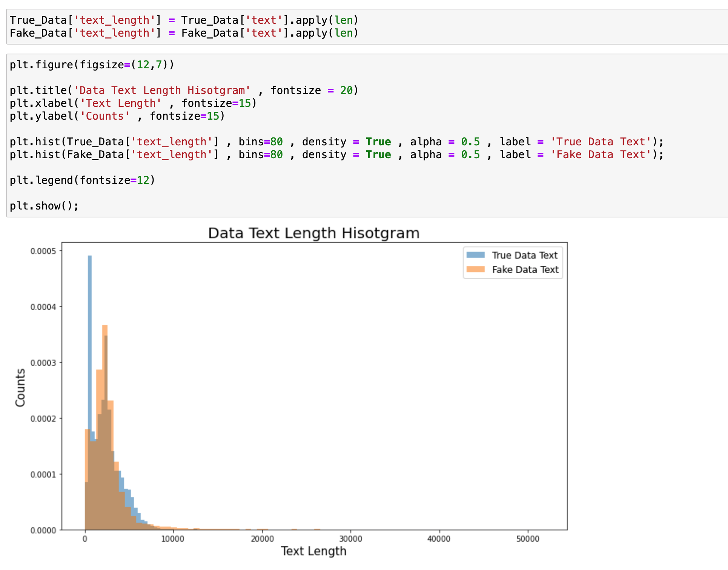Screen dimensions: 728x570
Task: Click the plt.show() line in code cell
Action: [45, 206]
